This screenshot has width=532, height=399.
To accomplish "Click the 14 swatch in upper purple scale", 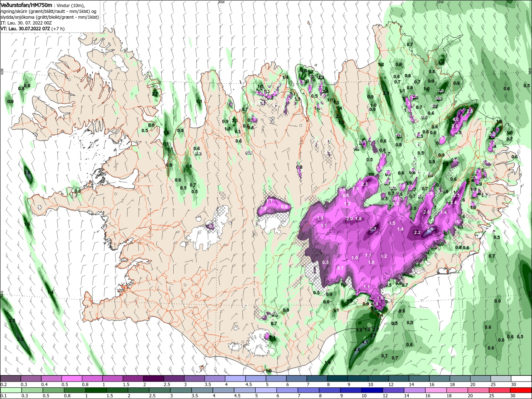I will click(x=419, y=379).
